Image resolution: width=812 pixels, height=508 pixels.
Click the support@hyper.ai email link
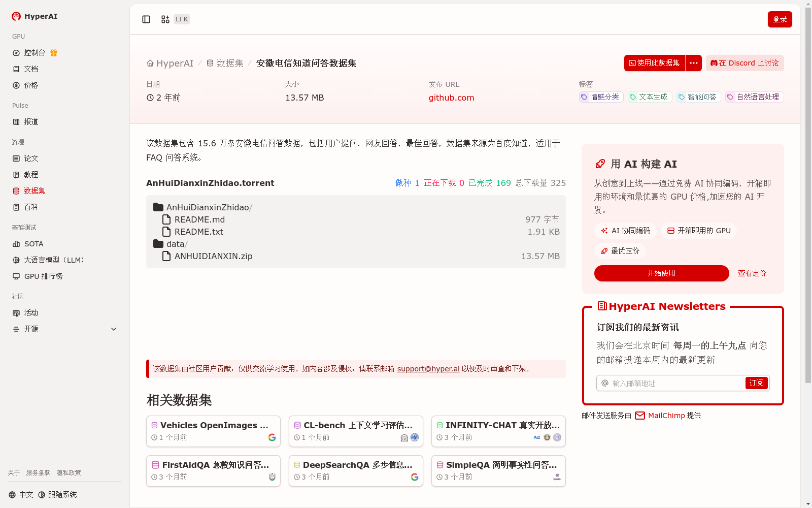428,369
